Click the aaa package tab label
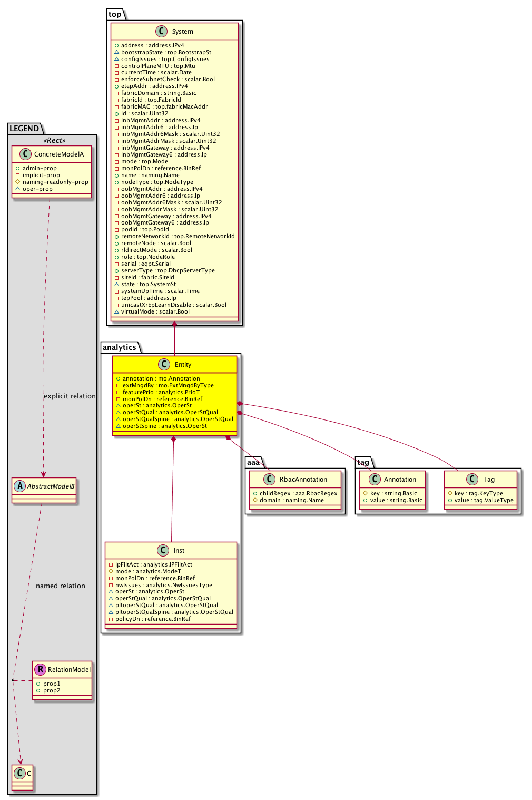 tap(254, 462)
